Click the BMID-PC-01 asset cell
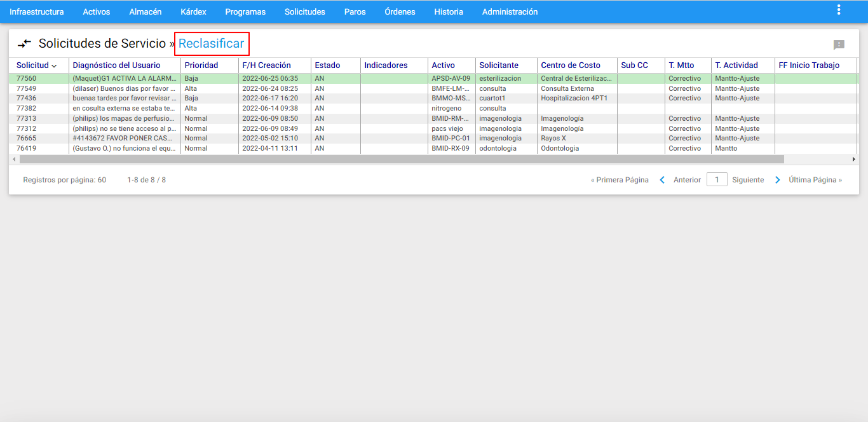This screenshot has height=422, width=868. pyautogui.click(x=451, y=139)
